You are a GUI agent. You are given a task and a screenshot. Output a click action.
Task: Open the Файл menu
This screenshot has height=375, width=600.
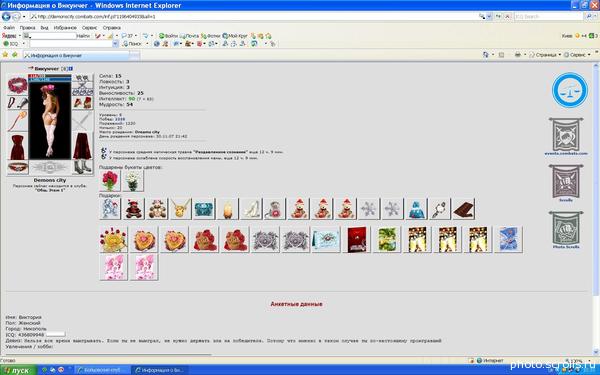pyautogui.click(x=9, y=28)
